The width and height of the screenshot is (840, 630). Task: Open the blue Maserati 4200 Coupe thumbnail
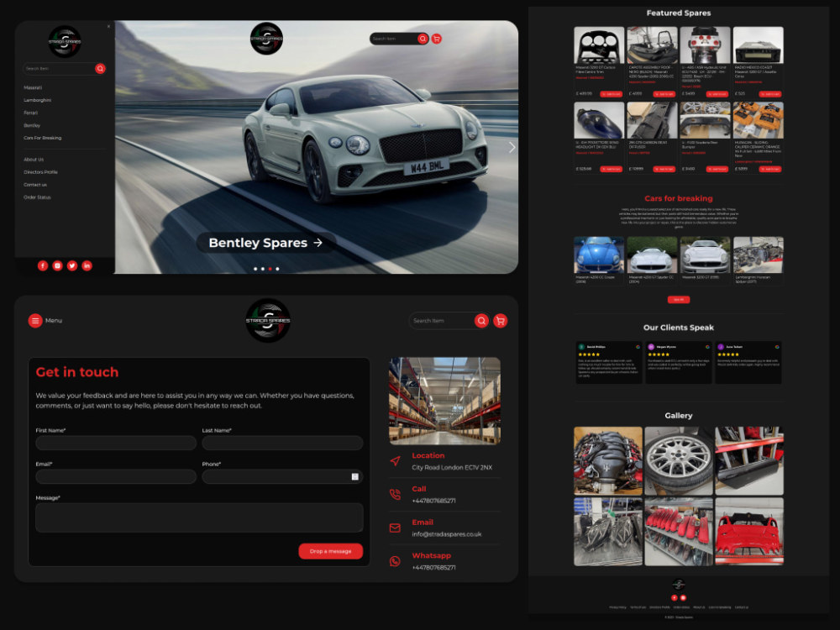coord(599,255)
